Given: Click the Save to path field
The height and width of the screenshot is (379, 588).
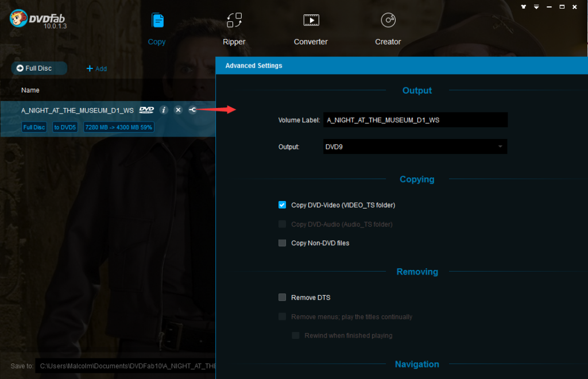Looking at the screenshot, I should 126,366.
